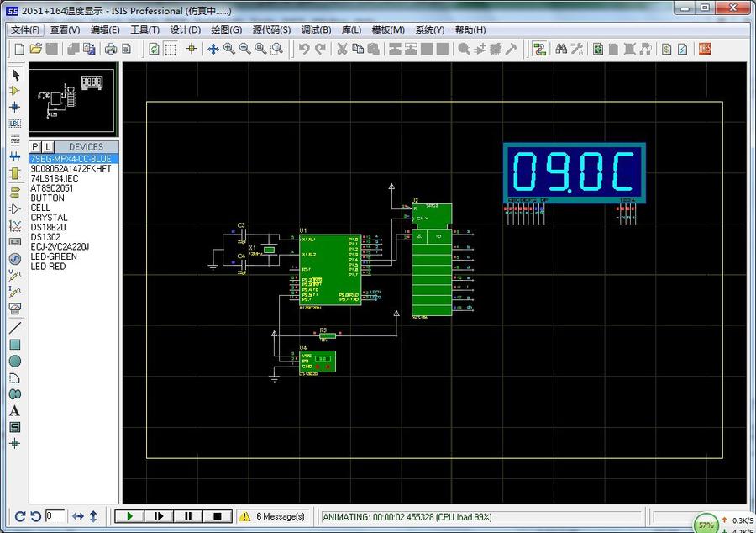Image resolution: width=756 pixels, height=533 pixels.
Task: Click the search binoculars icon
Action: coord(559,50)
